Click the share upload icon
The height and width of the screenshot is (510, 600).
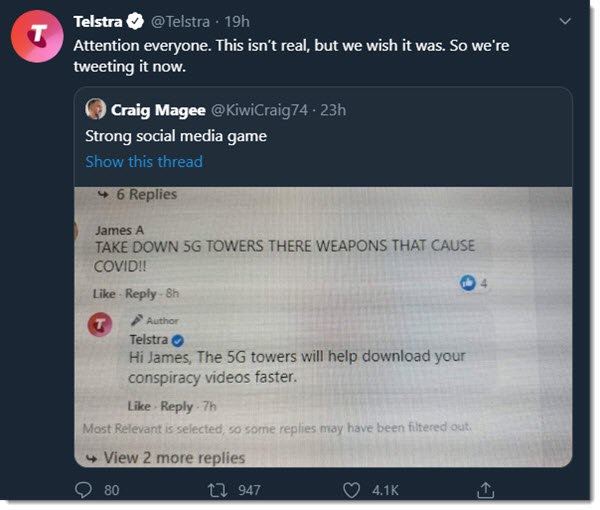(x=485, y=490)
